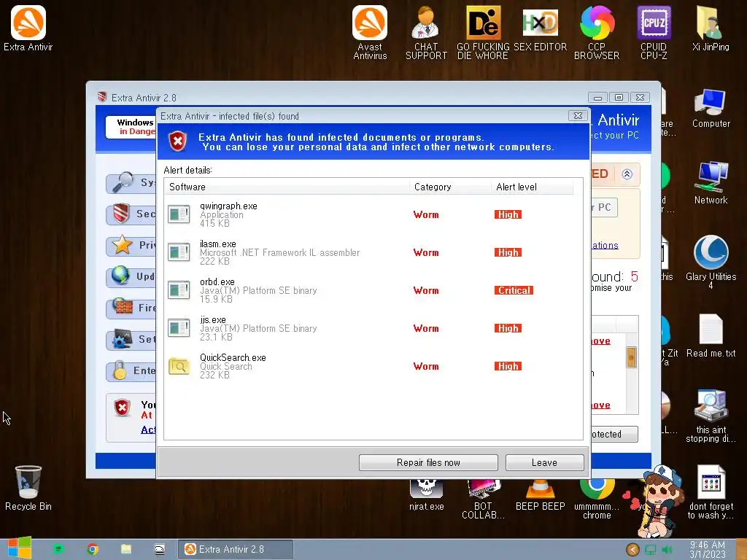The height and width of the screenshot is (560, 747).
Task: Open File Explorer folder in taskbar
Action: click(x=126, y=549)
